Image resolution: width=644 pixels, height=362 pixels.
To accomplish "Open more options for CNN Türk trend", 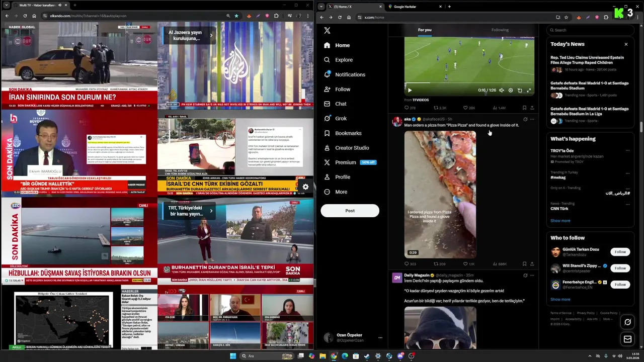I will click(x=627, y=204).
